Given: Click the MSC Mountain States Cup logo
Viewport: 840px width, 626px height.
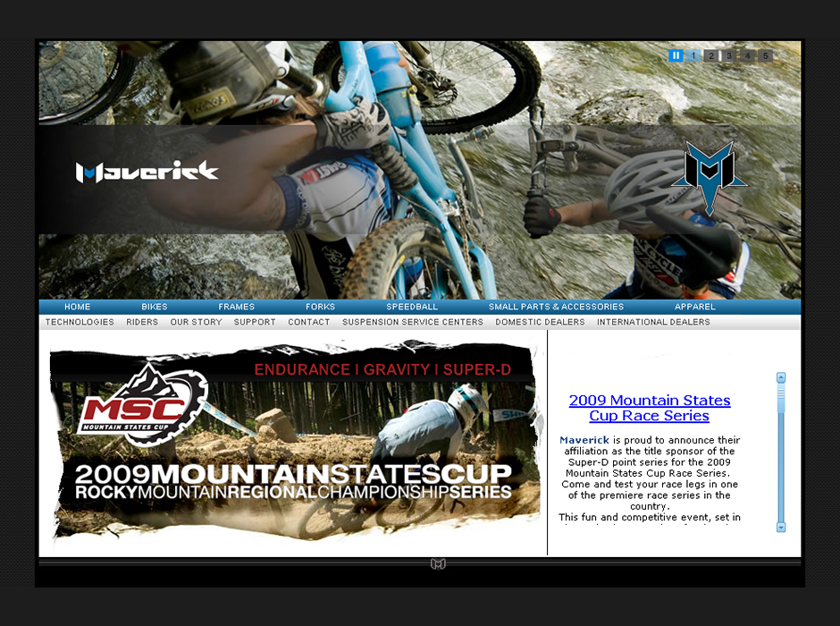Looking at the screenshot, I should pyautogui.click(x=144, y=406).
